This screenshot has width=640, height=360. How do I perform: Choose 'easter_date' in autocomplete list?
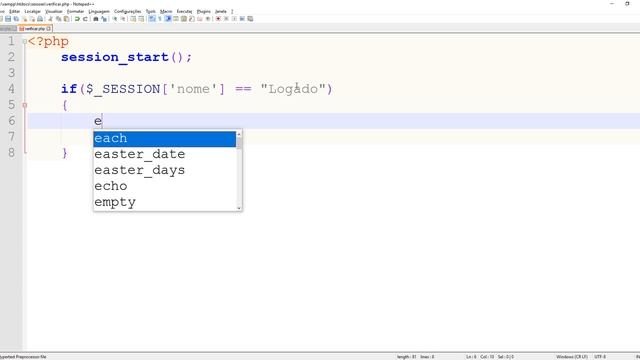tap(164, 154)
